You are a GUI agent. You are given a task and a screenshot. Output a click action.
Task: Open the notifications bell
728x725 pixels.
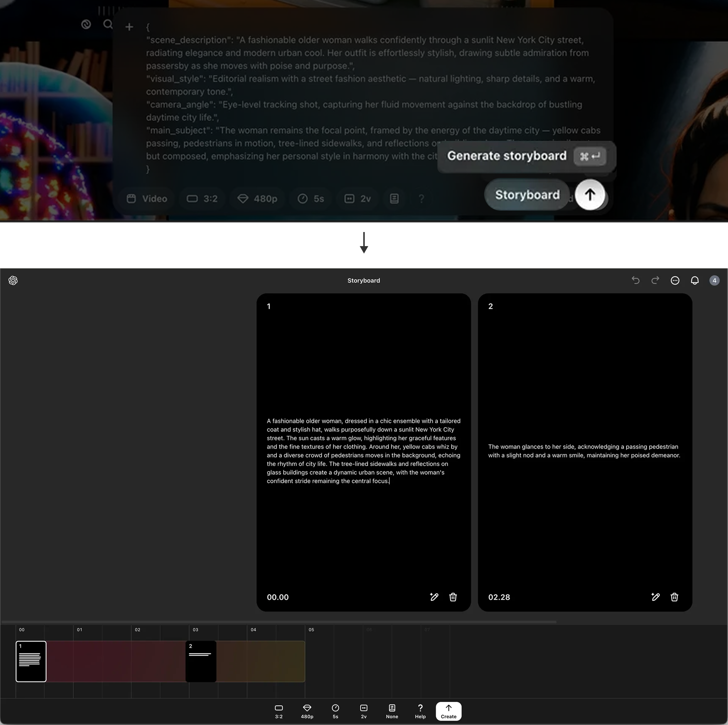point(694,280)
